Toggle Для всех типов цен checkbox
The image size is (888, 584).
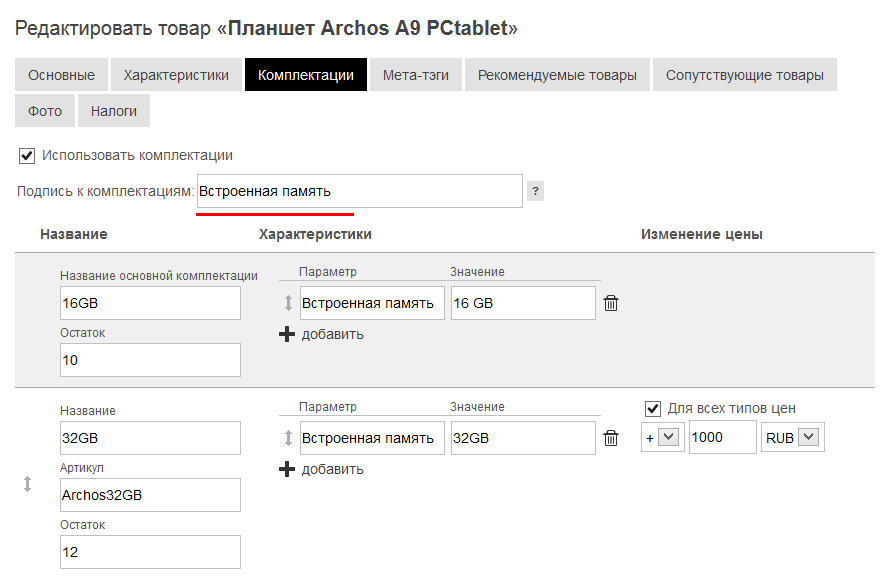(x=653, y=408)
